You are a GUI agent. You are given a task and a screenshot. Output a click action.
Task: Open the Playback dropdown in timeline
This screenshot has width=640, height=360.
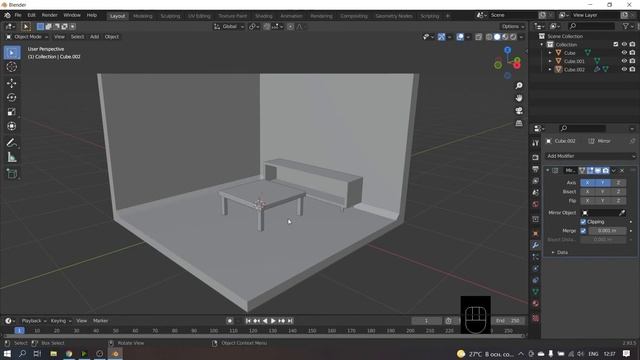click(x=34, y=321)
